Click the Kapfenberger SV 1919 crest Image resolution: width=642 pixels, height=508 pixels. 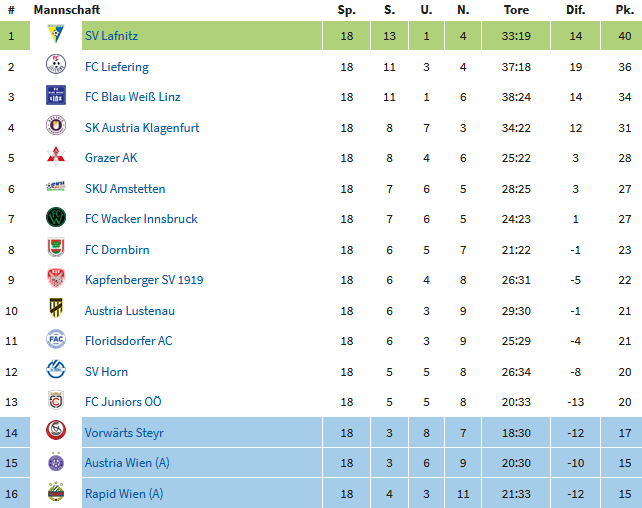pos(56,278)
